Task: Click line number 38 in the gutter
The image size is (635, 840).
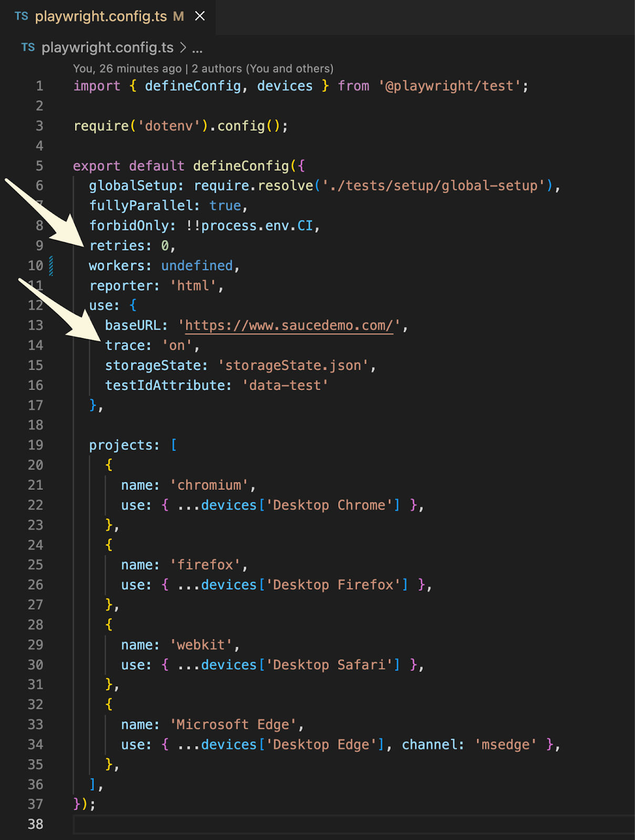Action: click(x=35, y=824)
